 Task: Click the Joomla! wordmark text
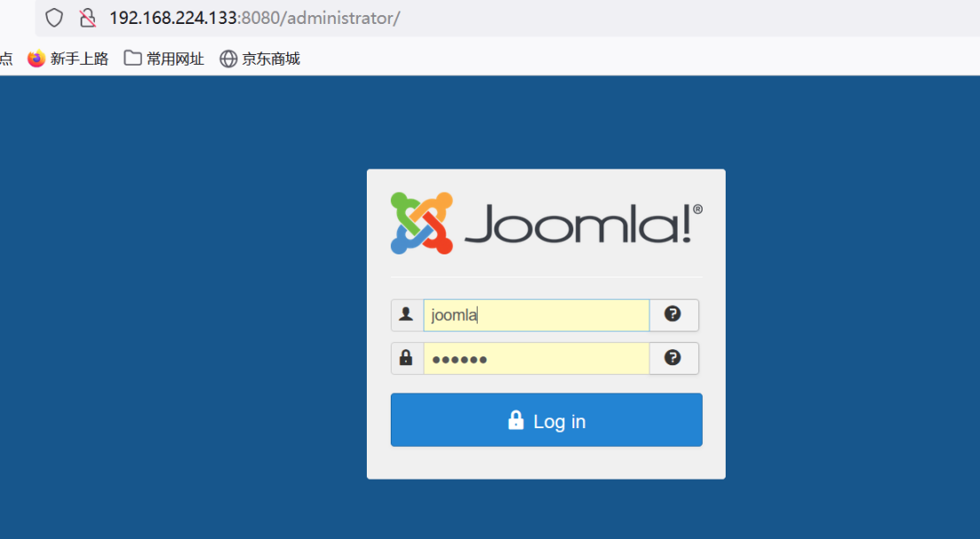click(x=584, y=223)
